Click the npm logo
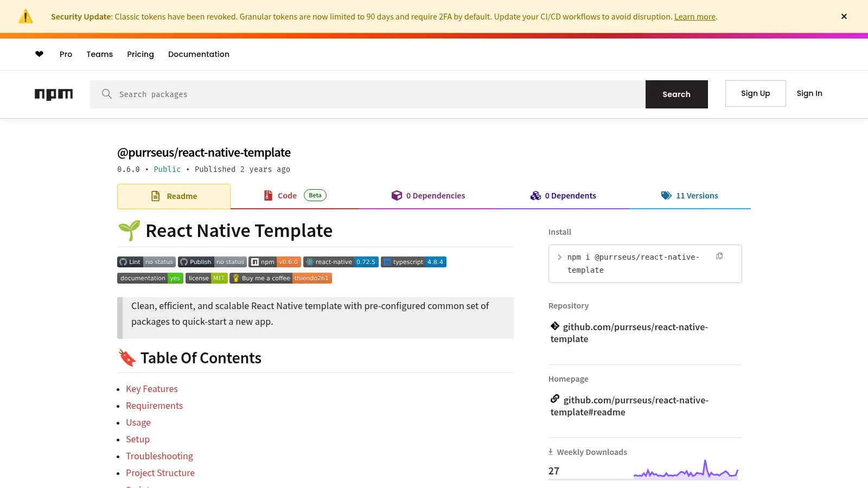Viewport: 868px width, 488px height. [54, 94]
